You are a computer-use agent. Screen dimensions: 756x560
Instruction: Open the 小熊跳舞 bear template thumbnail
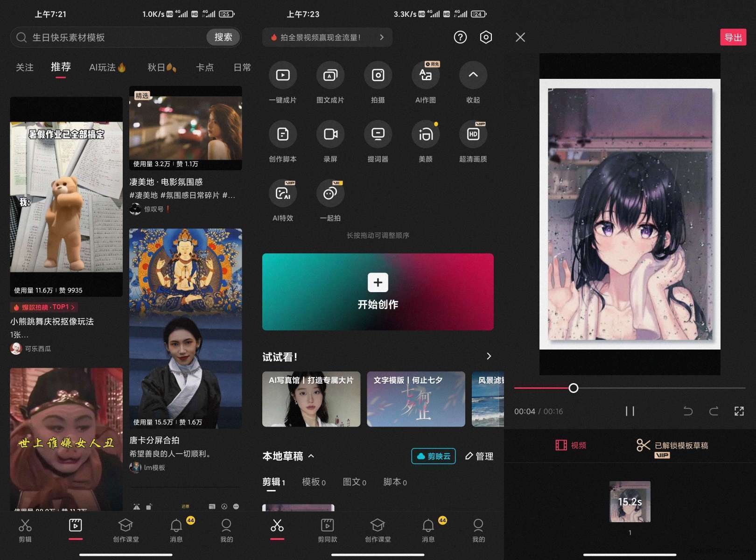66,196
